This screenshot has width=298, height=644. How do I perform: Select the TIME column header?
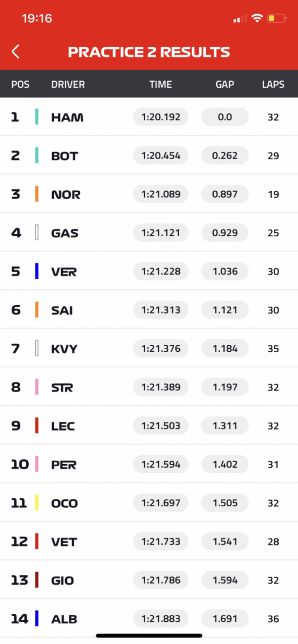pos(161,84)
